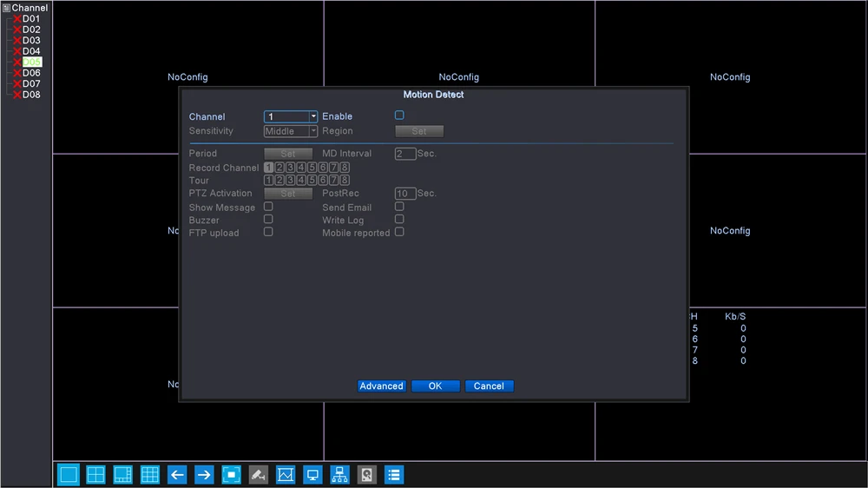Screen dimensions: 868x488
Task: Open the Sensitivity dropdown arrow
Action: pyautogui.click(x=312, y=131)
